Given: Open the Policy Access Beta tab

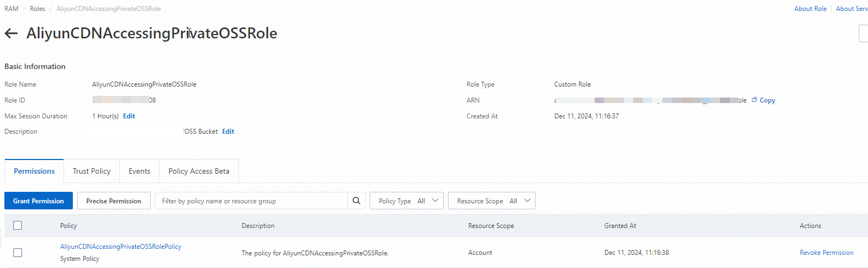Looking at the screenshot, I should click(x=199, y=171).
